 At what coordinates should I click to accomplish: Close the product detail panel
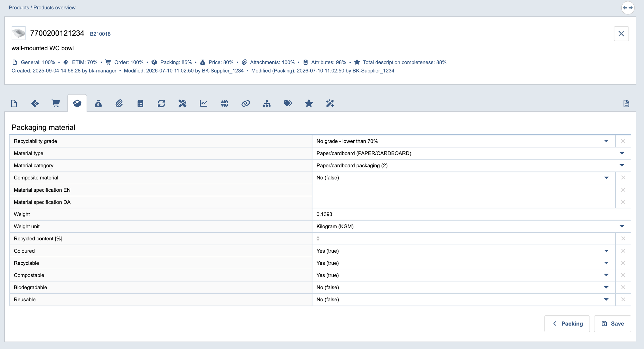621,34
